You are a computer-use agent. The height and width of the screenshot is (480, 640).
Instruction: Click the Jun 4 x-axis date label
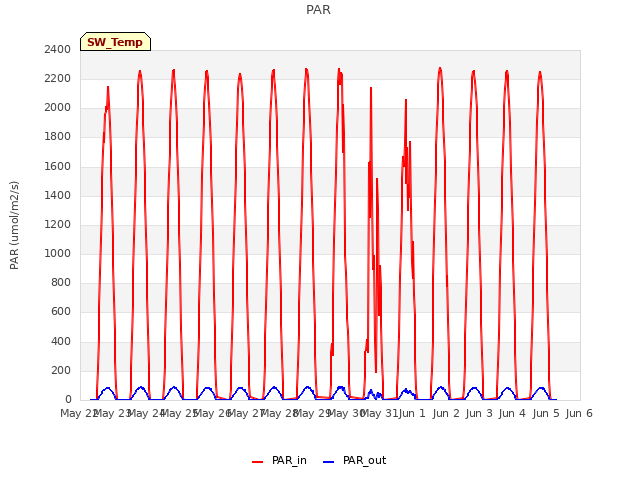(x=512, y=413)
